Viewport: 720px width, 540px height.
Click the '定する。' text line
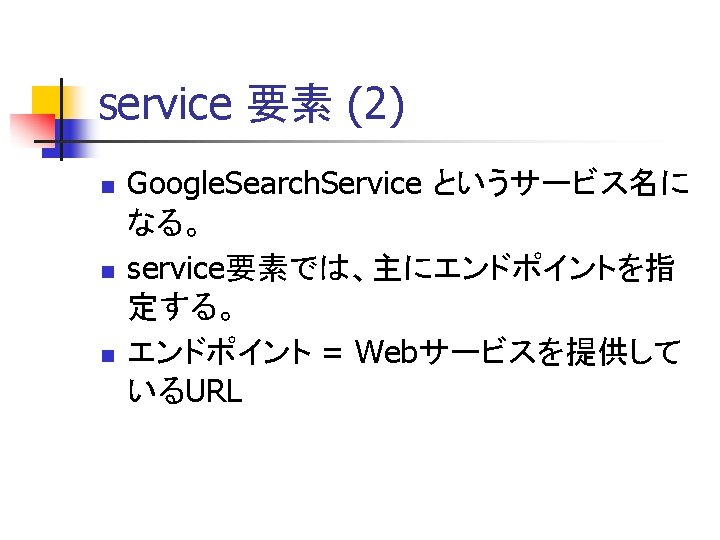click(x=180, y=307)
